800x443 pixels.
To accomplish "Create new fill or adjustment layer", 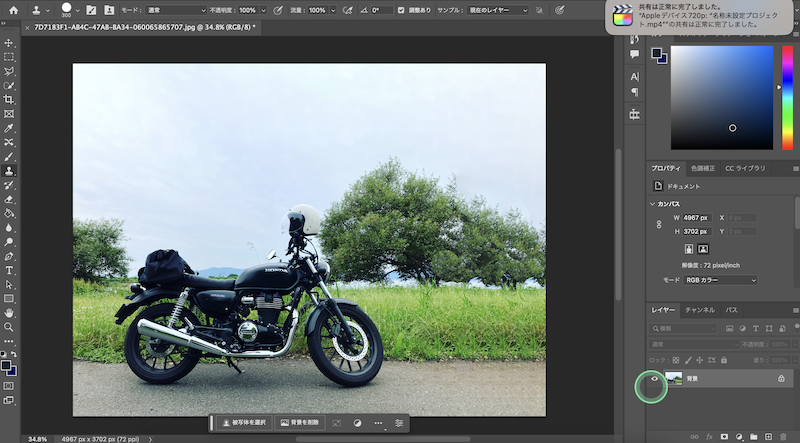I will coord(739,437).
